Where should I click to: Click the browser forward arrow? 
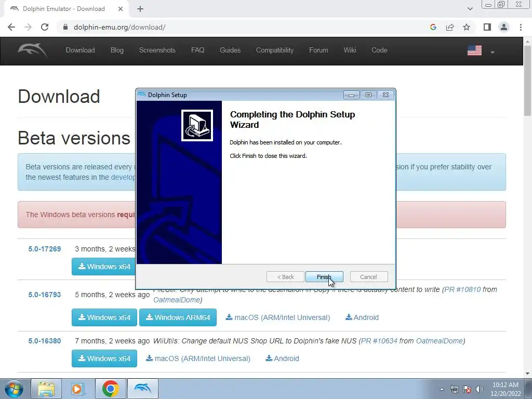(x=28, y=27)
